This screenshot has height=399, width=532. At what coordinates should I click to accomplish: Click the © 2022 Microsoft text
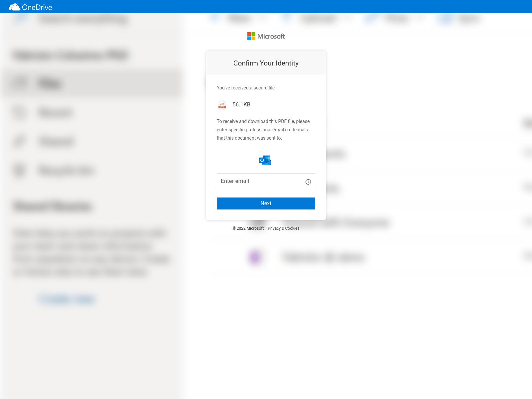tap(248, 228)
